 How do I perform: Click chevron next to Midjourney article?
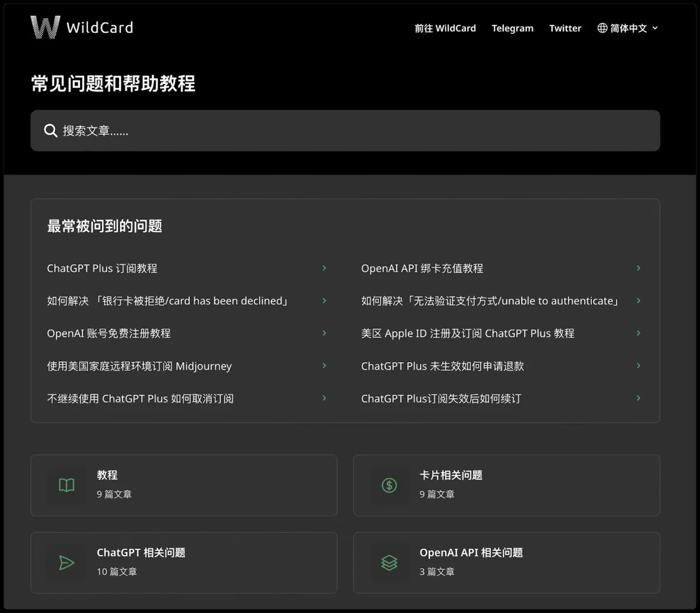324,366
